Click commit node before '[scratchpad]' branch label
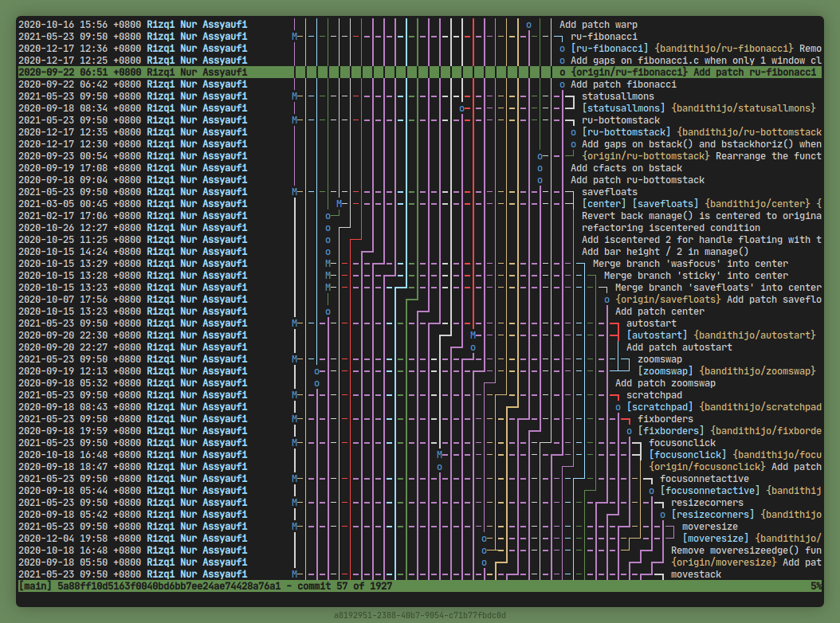Screen dimensions: 840x623 618,407
